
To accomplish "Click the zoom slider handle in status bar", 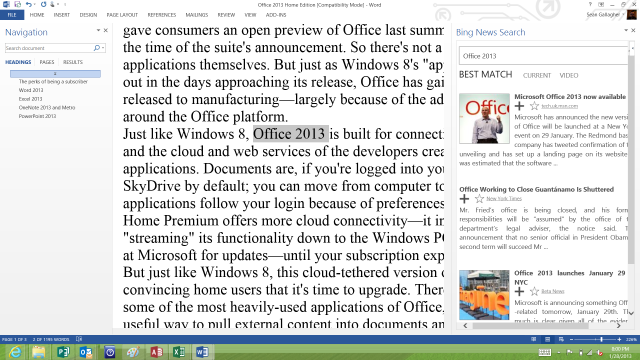I will click(601, 340).
